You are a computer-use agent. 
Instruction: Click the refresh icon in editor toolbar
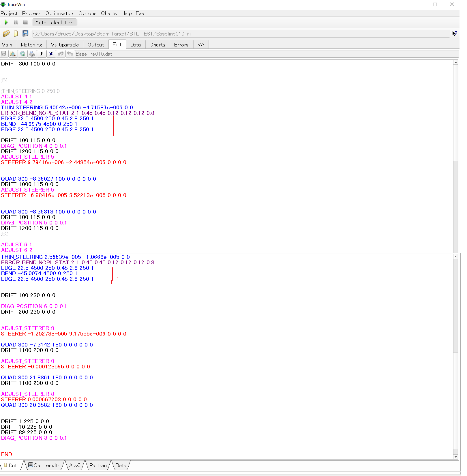(x=22, y=54)
